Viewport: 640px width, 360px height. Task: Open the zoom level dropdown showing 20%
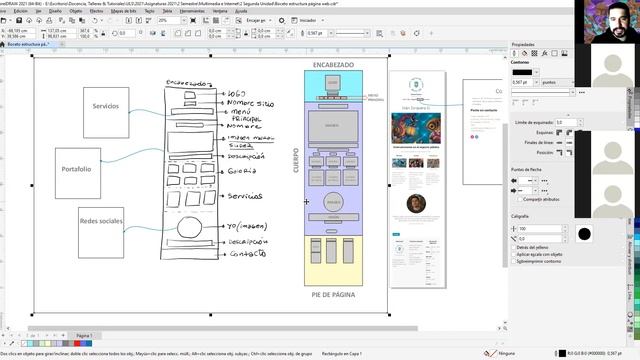pyautogui.click(x=184, y=20)
